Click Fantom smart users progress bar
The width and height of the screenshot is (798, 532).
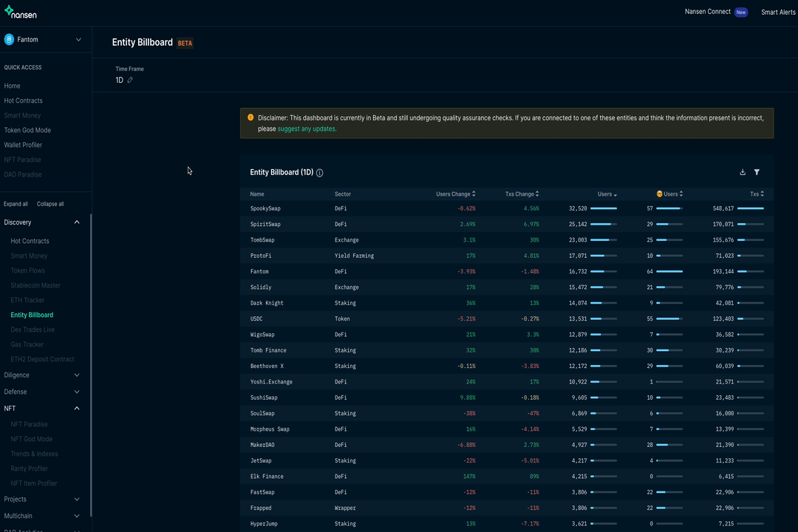[669, 271]
